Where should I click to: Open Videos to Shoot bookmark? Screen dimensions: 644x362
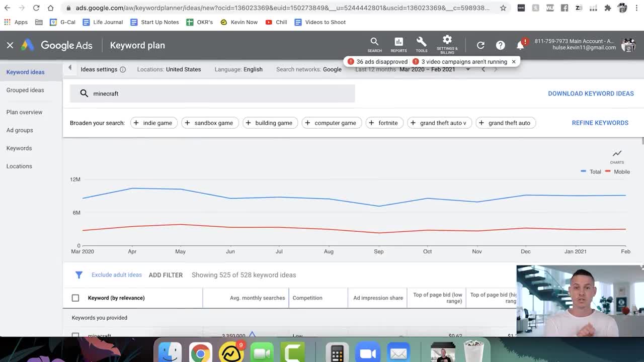pos(320,22)
